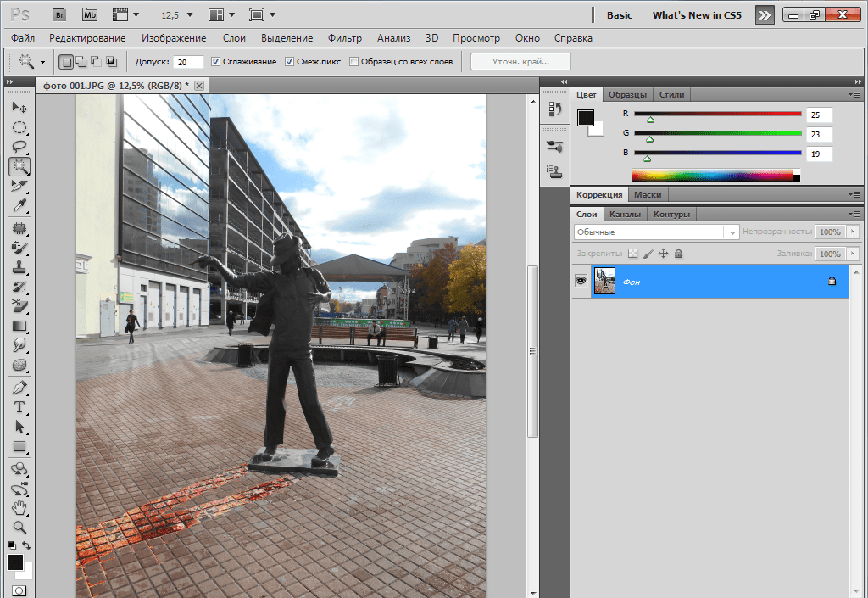This screenshot has height=598, width=868.
Task: Open the Обычные blend mode dropdown
Action: pyautogui.click(x=656, y=232)
